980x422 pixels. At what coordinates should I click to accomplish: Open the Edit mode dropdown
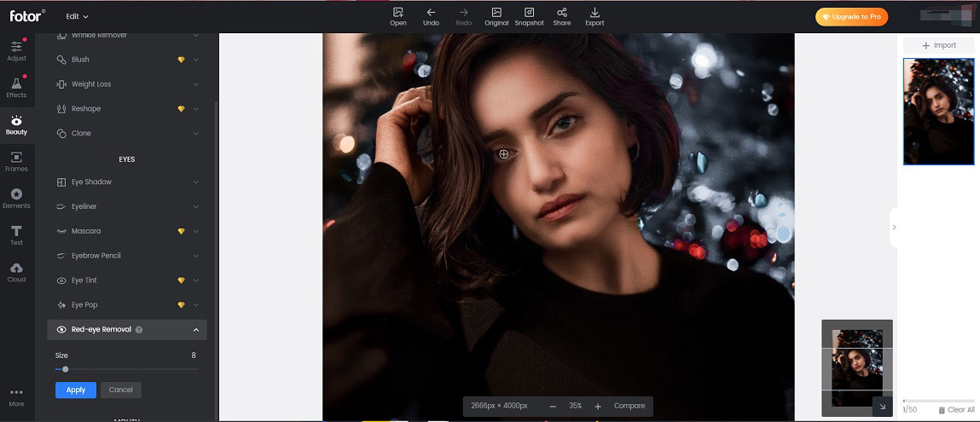78,16
